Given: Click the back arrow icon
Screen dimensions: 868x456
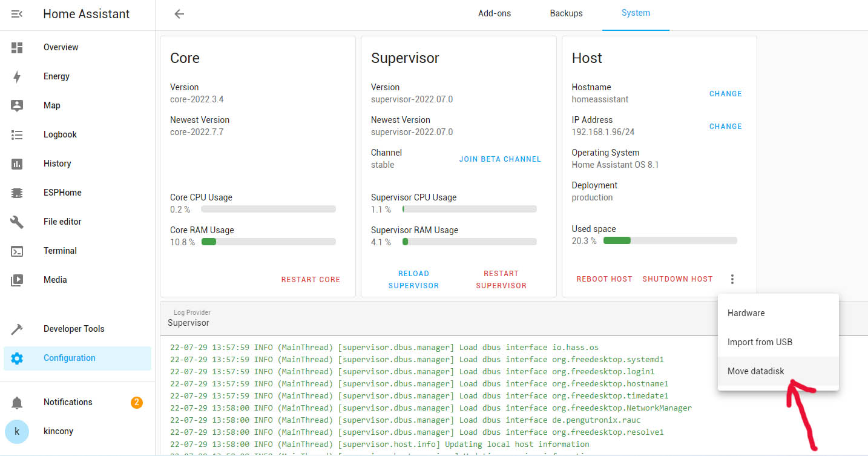Looking at the screenshot, I should coord(179,14).
